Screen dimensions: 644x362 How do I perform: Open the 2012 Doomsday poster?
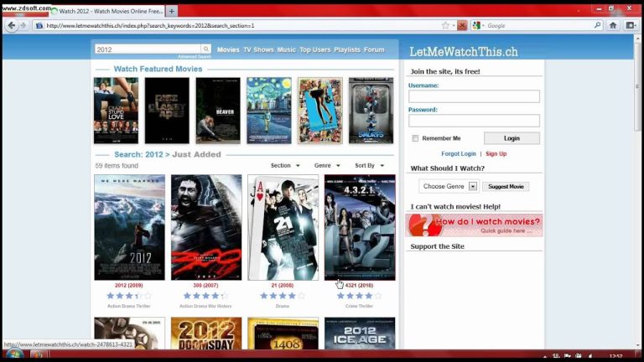(206, 334)
